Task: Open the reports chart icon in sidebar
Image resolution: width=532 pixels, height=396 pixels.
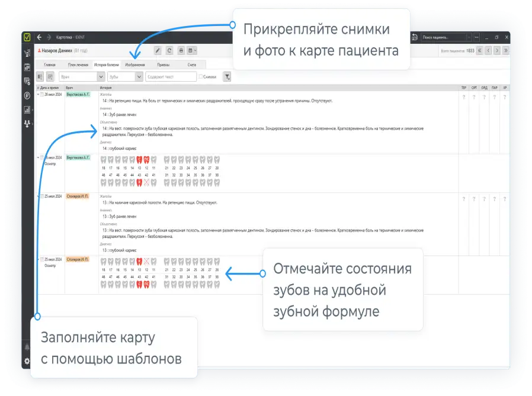Action: tap(27, 110)
